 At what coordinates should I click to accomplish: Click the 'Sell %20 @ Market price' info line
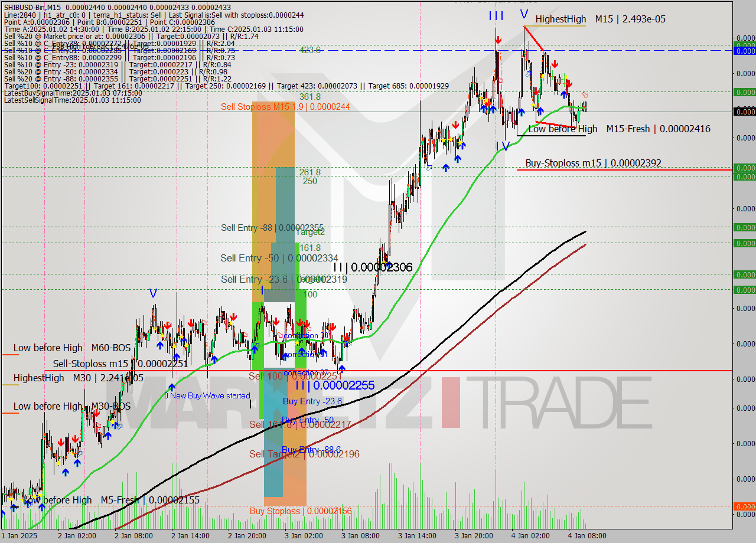[x=131, y=37]
